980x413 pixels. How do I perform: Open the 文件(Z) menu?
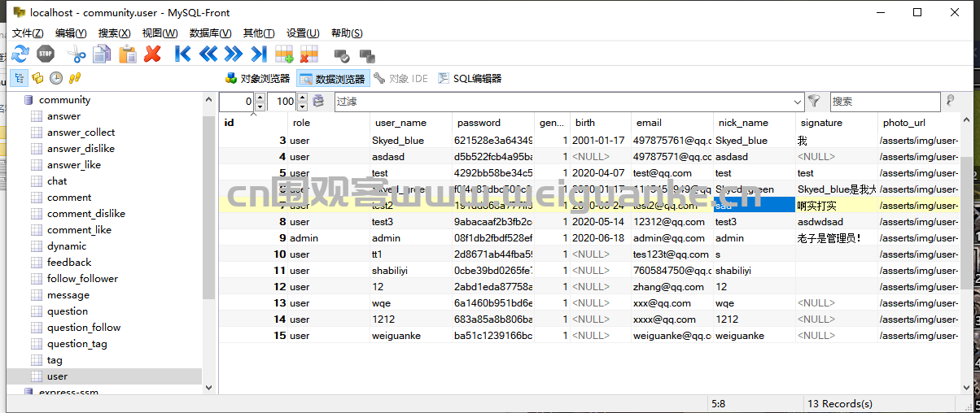[x=28, y=33]
